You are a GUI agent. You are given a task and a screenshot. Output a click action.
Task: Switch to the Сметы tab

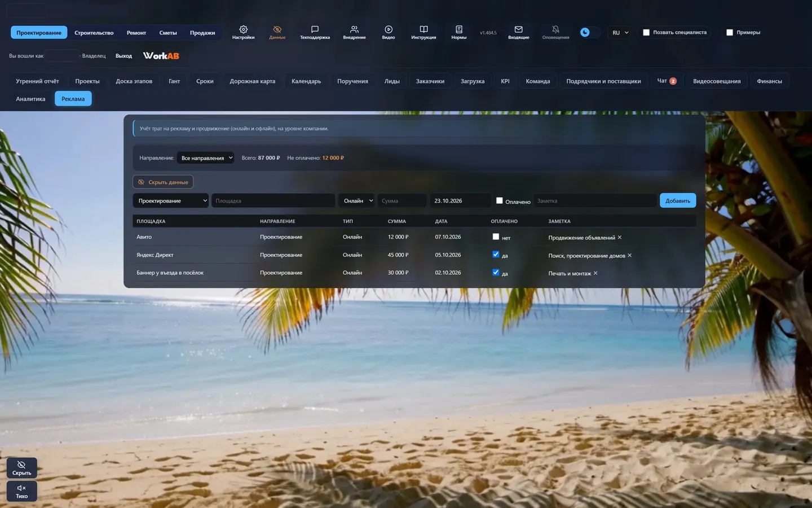[x=168, y=33]
